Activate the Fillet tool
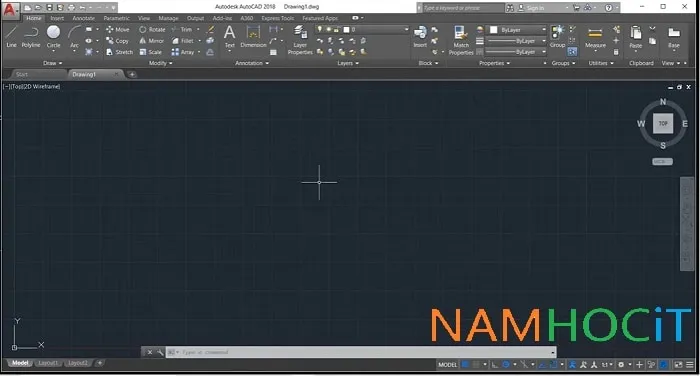The width and height of the screenshot is (700, 376). pos(183,41)
